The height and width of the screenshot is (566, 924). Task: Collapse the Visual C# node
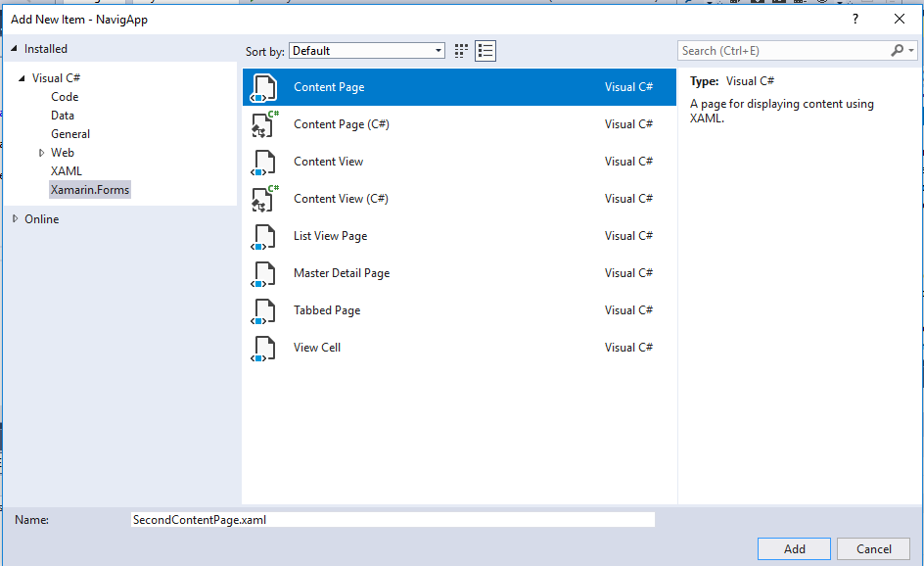coord(22,78)
